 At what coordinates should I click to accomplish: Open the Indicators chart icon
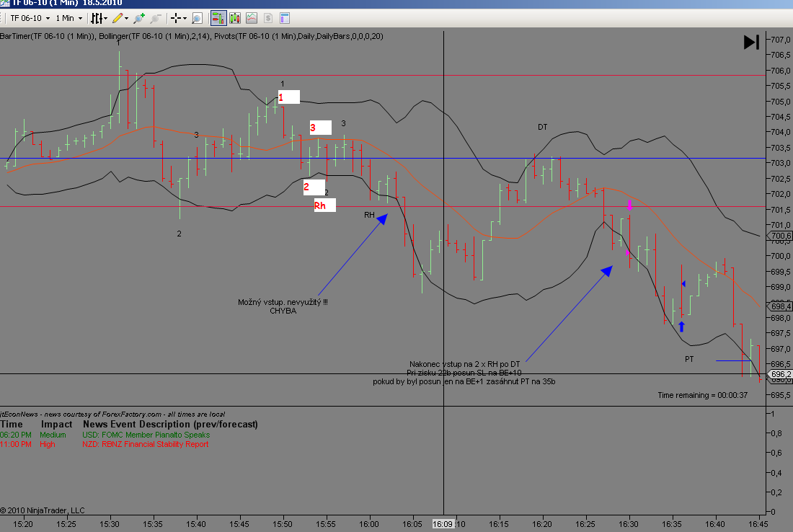[252, 18]
